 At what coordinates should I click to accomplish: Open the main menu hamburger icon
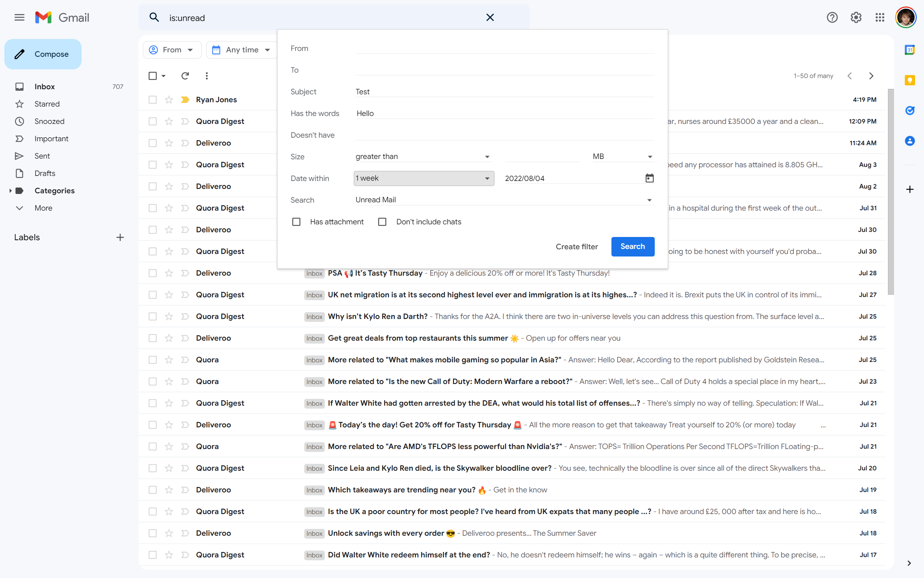pos(19,18)
